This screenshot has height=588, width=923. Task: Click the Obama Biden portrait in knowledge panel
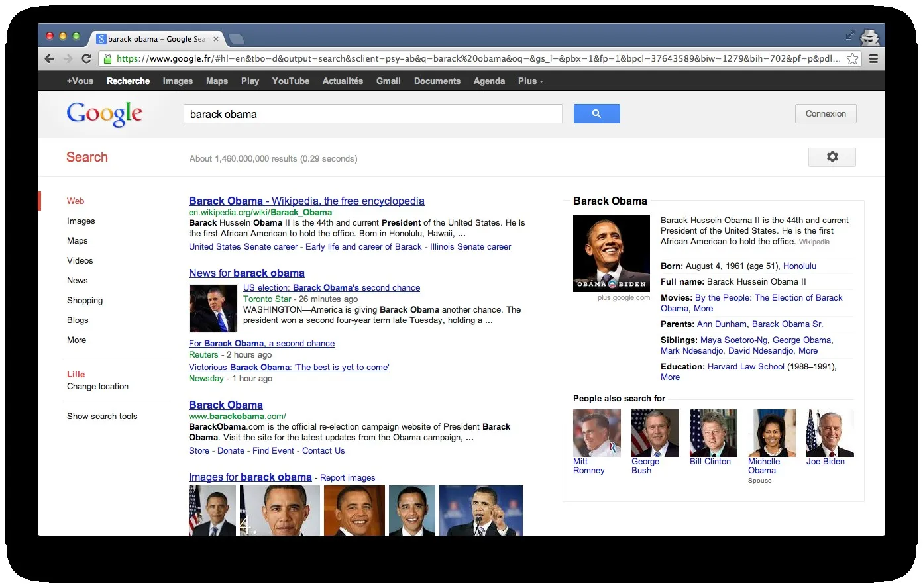(x=612, y=254)
